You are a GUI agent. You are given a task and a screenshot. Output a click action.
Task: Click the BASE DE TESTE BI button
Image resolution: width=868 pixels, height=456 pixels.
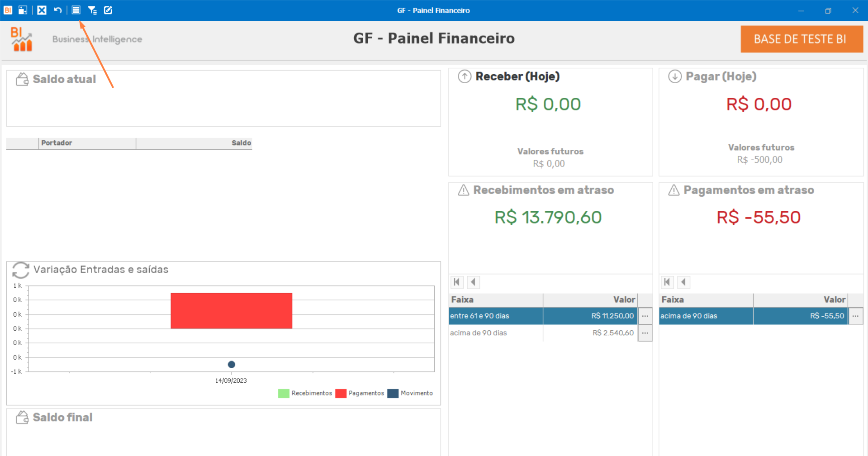[801, 39]
